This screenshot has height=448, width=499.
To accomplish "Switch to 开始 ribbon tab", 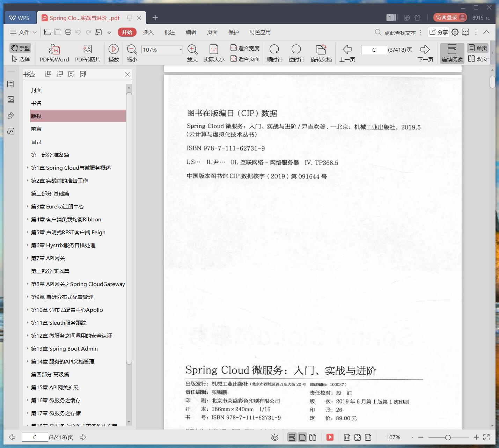I will pos(127,32).
